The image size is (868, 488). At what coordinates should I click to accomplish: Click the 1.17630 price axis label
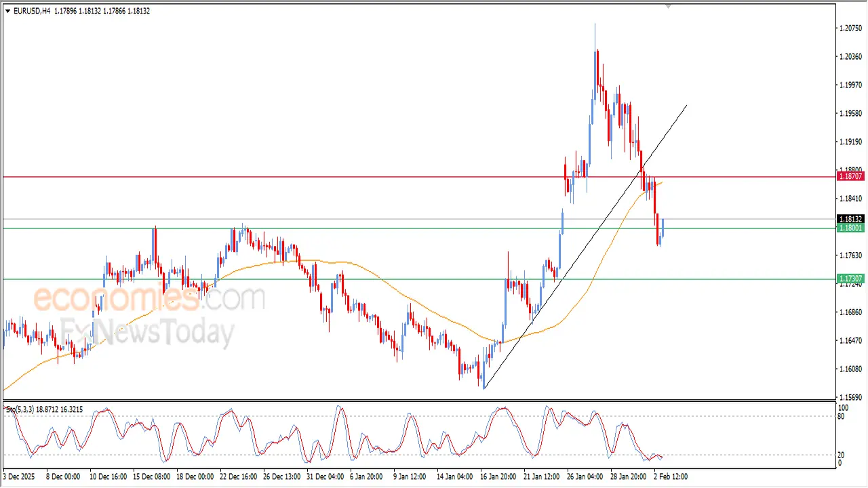click(850, 256)
